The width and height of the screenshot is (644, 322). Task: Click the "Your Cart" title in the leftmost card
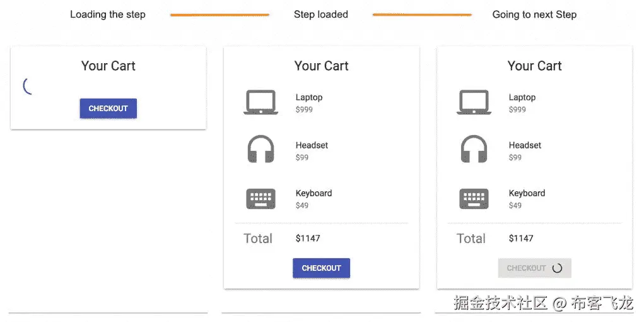coord(108,66)
